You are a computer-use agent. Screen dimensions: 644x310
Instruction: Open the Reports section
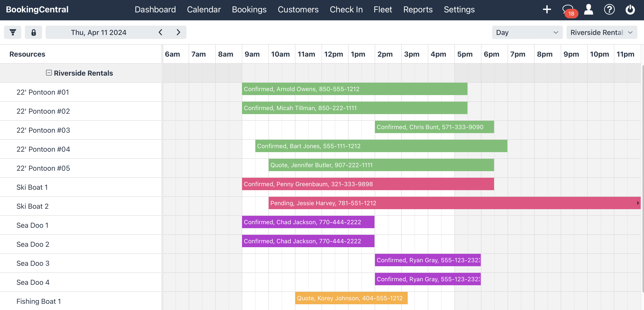tap(418, 10)
